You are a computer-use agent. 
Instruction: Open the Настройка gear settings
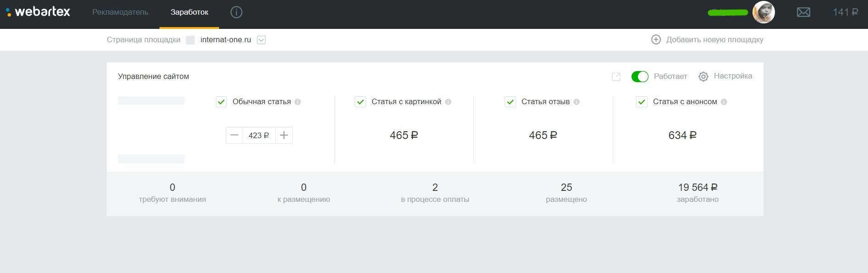click(703, 77)
